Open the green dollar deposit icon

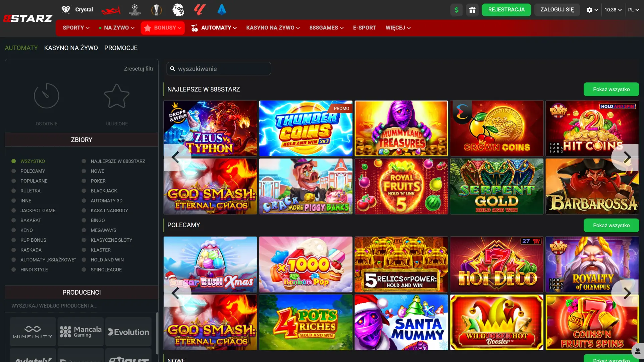(x=456, y=10)
